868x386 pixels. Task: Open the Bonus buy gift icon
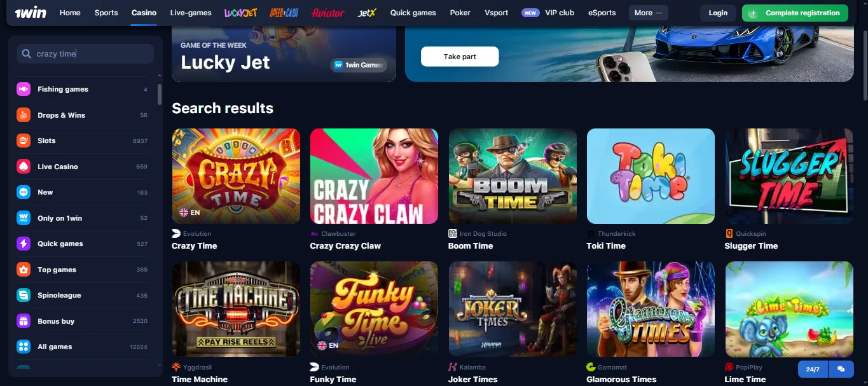click(x=24, y=321)
